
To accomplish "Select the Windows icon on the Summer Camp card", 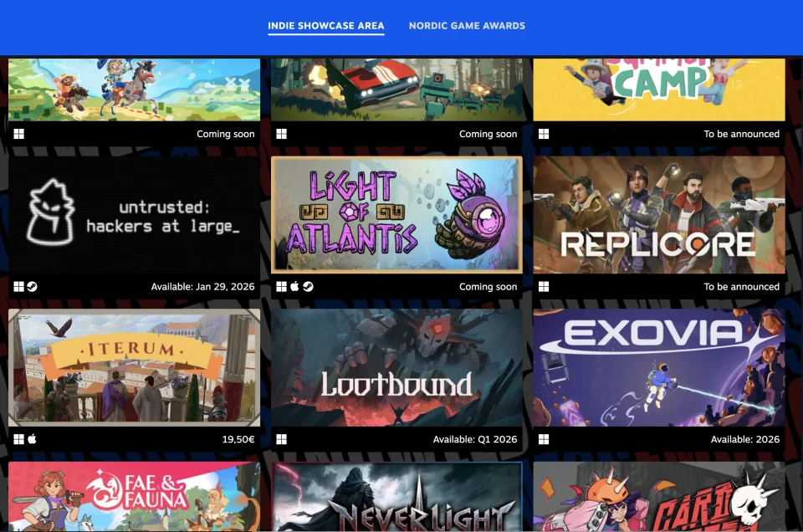I will (x=545, y=134).
